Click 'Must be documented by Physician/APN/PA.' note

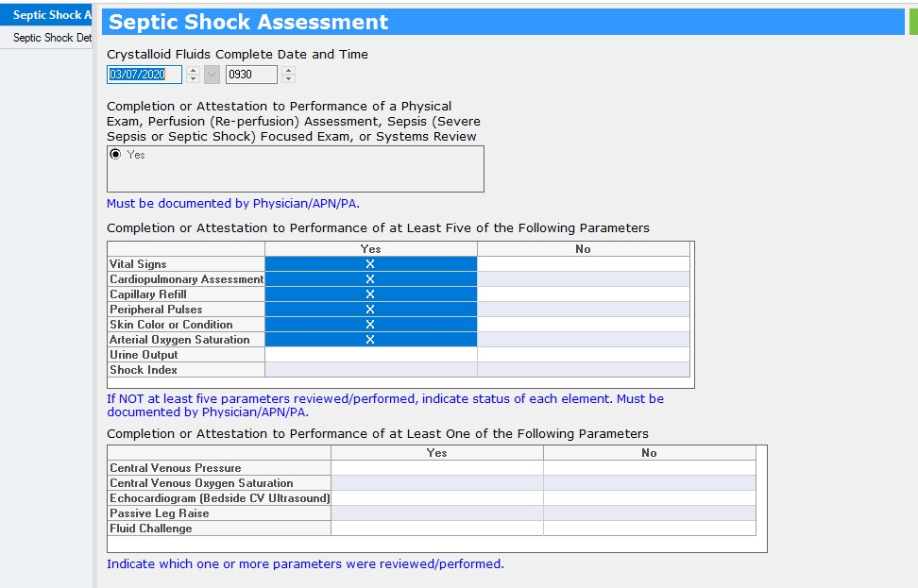click(x=233, y=204)
